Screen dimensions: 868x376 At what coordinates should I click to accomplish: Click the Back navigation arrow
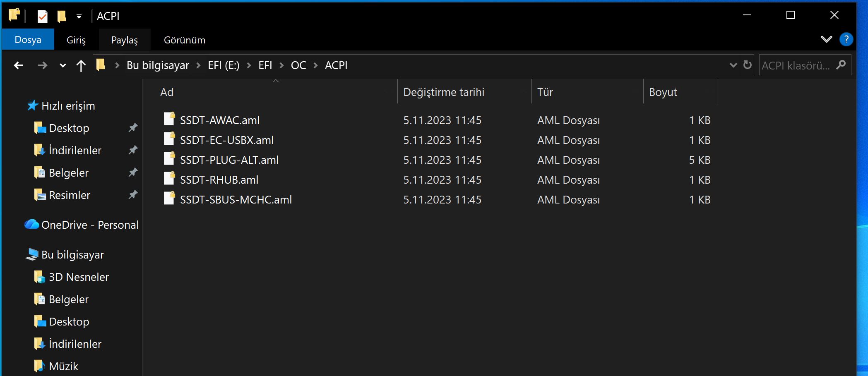[18, 65]
